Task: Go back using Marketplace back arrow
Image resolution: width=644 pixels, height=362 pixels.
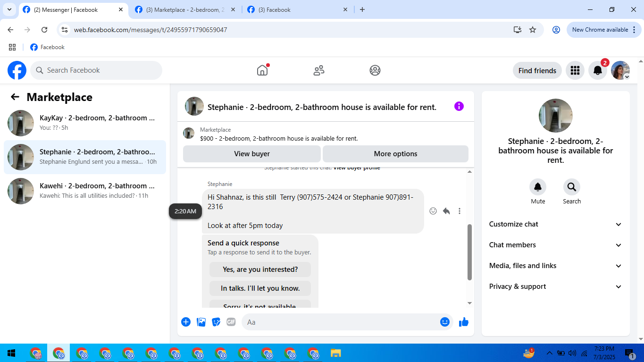Action: click(x=15, y=97)
